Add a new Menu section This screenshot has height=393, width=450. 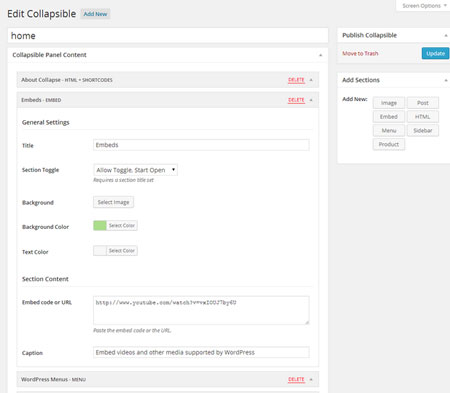click(389, 130)
